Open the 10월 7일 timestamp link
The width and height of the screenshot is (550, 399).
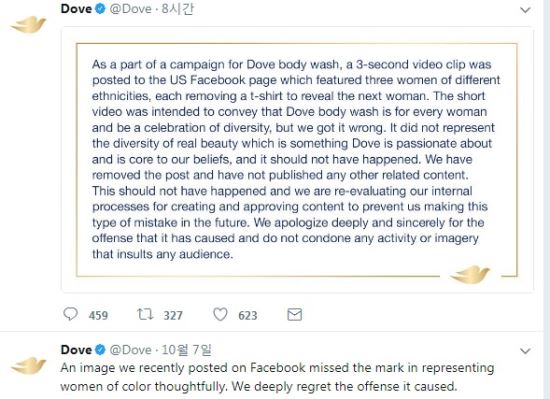(186, 350)
